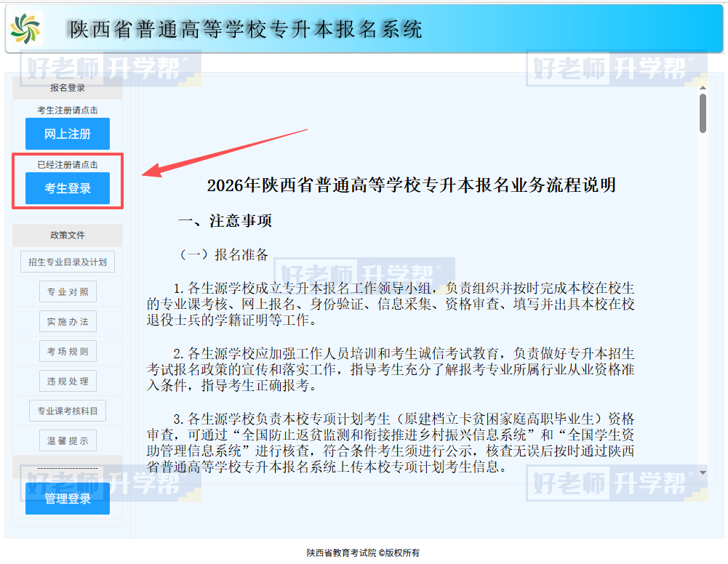The height and width of the screenshot is (564, 728).
Task: Click the 陕西省教育考试院 copyright footer
Action: click(x=363, y=553)
